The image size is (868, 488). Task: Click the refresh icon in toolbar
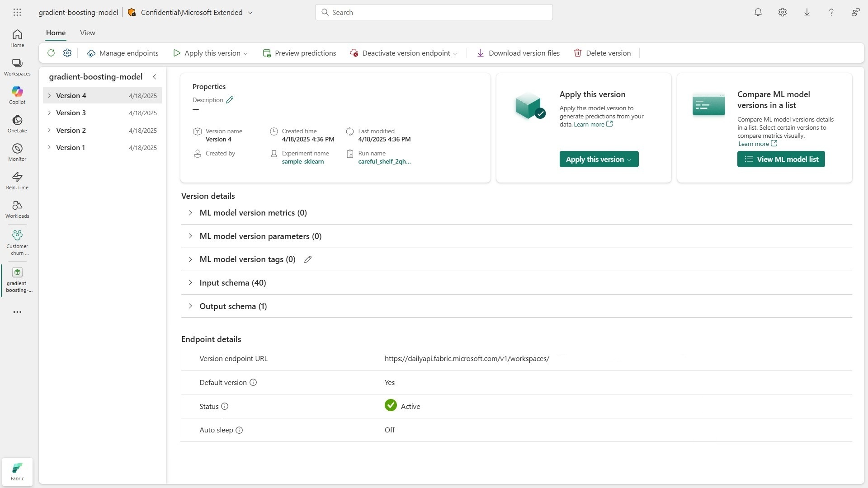pyautogui.click(x=51, y=53)
